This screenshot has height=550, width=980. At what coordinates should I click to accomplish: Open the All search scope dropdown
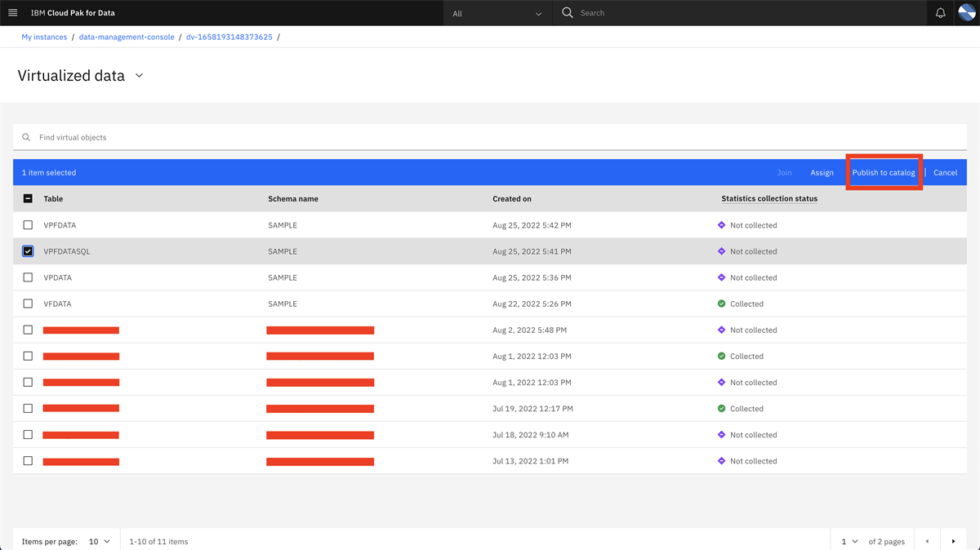click(x=497, y=12)
